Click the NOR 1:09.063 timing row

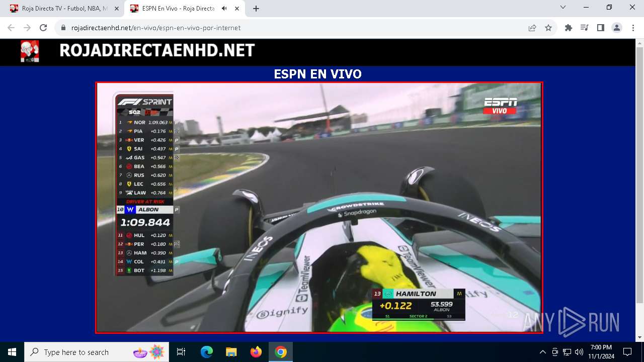pyautogui.click(x=145, y=122)
